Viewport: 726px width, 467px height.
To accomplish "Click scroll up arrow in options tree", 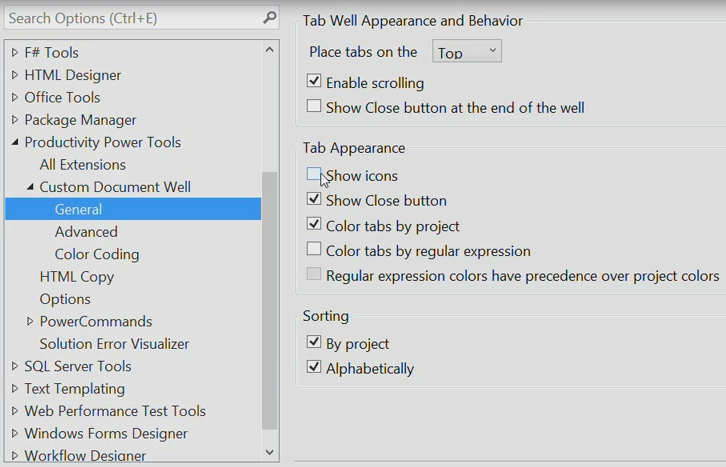I will coord(269,50).
